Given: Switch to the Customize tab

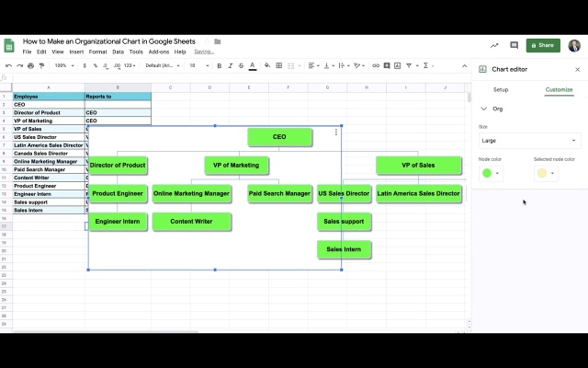Looking at the screenshot, I should pyautogui.click(x=559, y=90).
